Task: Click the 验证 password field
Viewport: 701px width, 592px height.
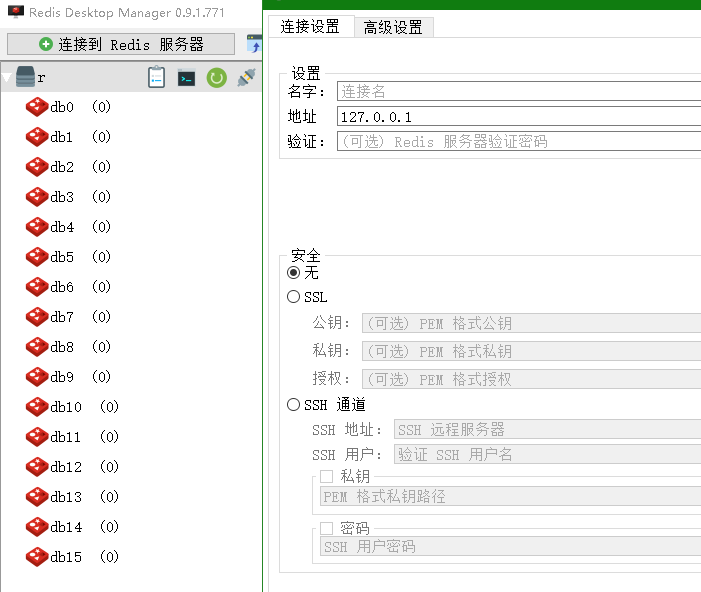Action: [x=519, y=141]
